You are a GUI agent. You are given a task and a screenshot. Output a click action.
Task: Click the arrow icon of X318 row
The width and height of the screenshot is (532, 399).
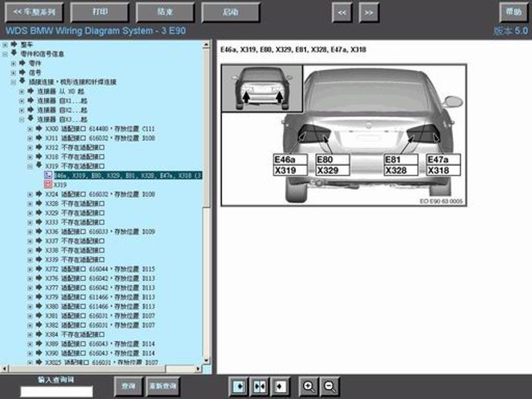tap(39, 156)
